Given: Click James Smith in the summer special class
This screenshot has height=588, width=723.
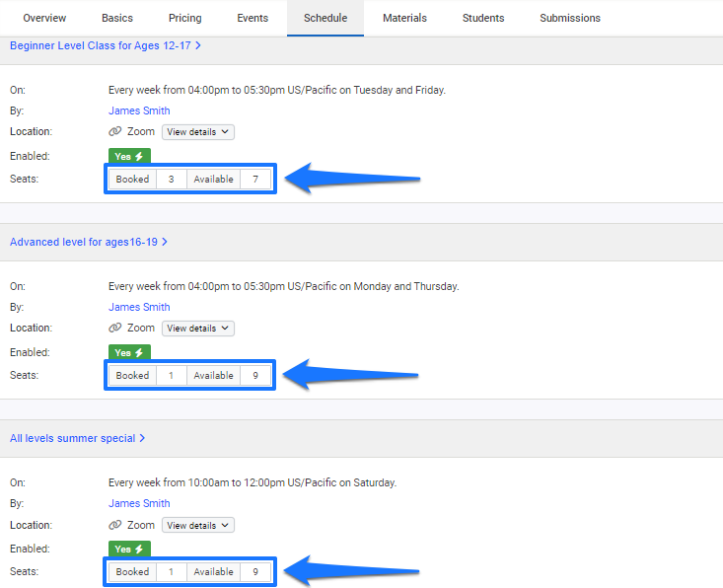Looking at the screenshot, I should tap(139, 503).
